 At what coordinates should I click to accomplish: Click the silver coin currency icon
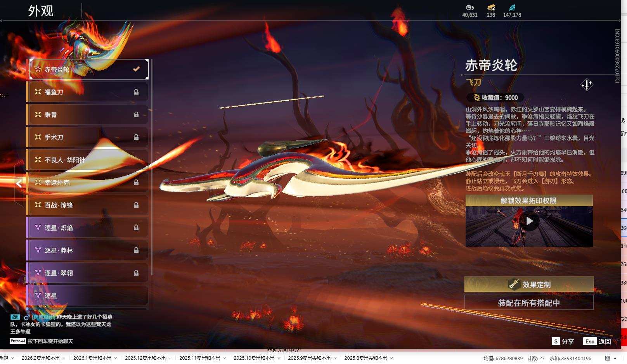(469, 7)
